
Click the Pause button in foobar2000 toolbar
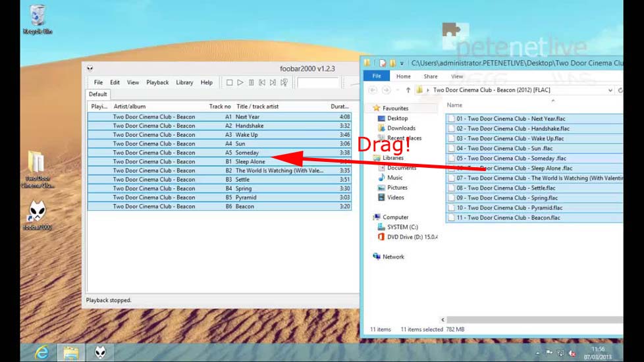tap(251, 82)
